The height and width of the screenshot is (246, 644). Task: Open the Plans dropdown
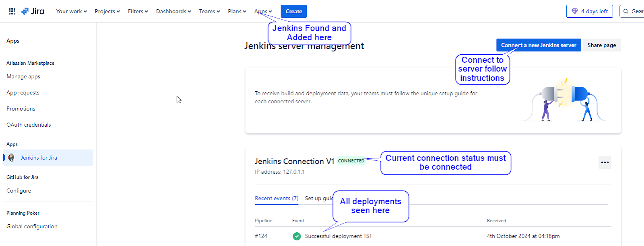click(x=237, y=11)
